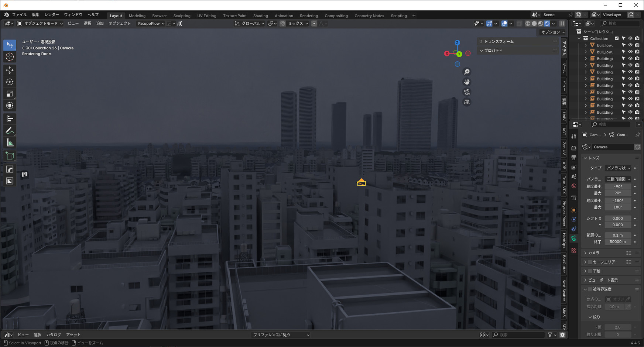Open the Options (オプション) button in viewport
The height and width of the screenshot is (347, 644).
coord(553,32)
